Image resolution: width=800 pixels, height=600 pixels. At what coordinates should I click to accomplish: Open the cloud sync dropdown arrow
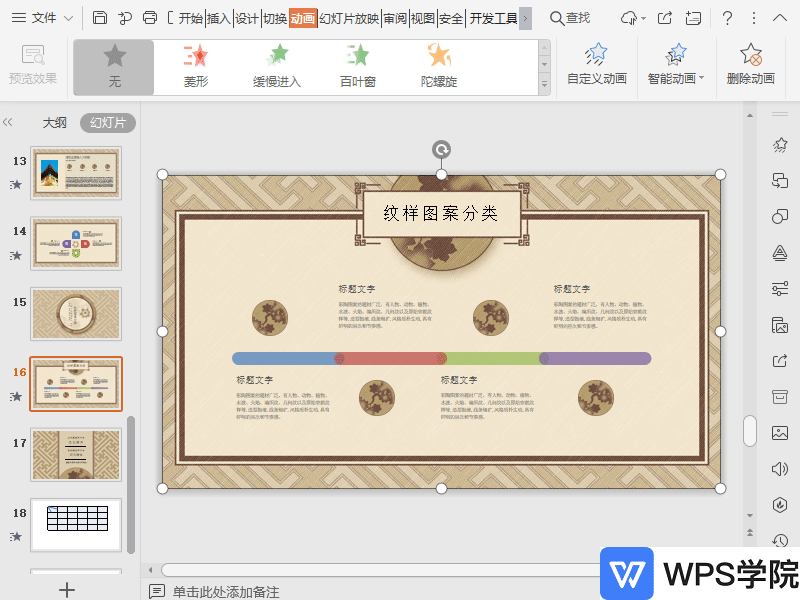click(644, 17)
